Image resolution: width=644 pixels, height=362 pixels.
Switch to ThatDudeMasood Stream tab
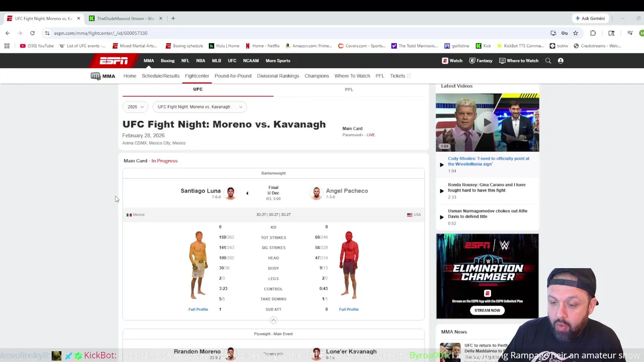point(125,19)
